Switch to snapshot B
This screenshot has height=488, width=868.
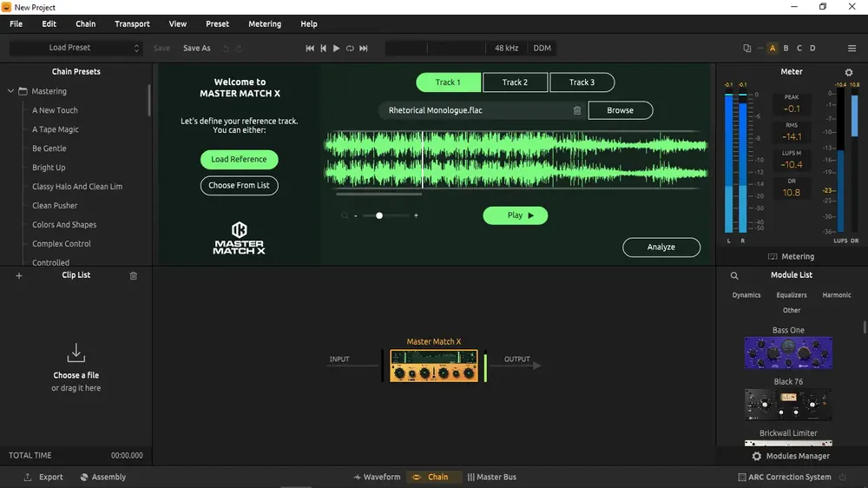786,48
